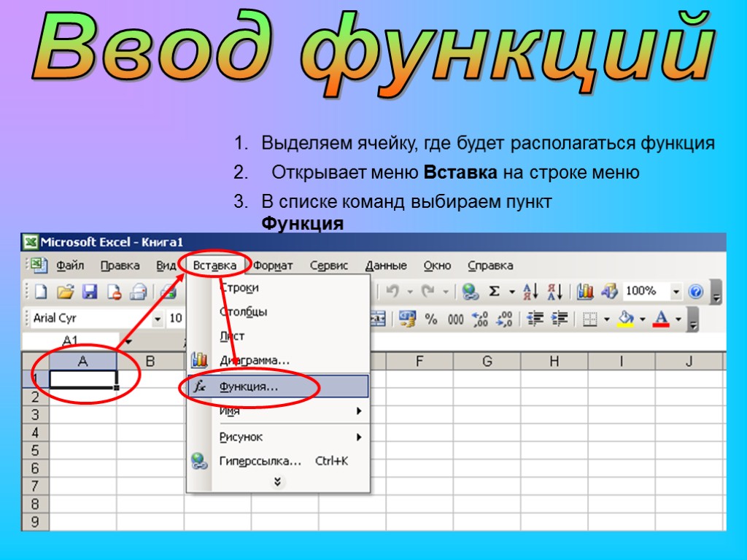Image resolution: width=747 pixels, height=560 pixels.
Task: Choose Столбцы in Вставка menu
Action: coord(278,311)
